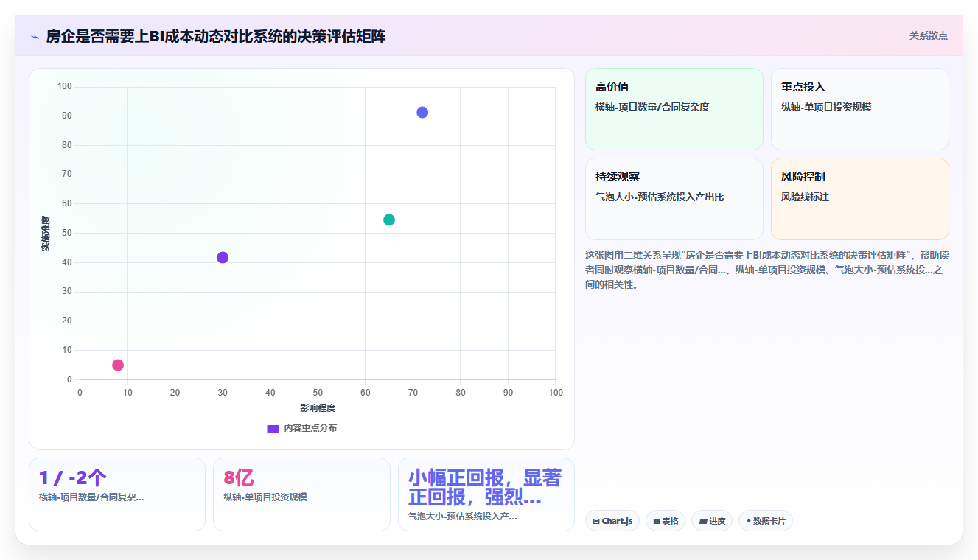978x560 pixels.
Task: Click the chart title text in header
Action: pos(215,36)
